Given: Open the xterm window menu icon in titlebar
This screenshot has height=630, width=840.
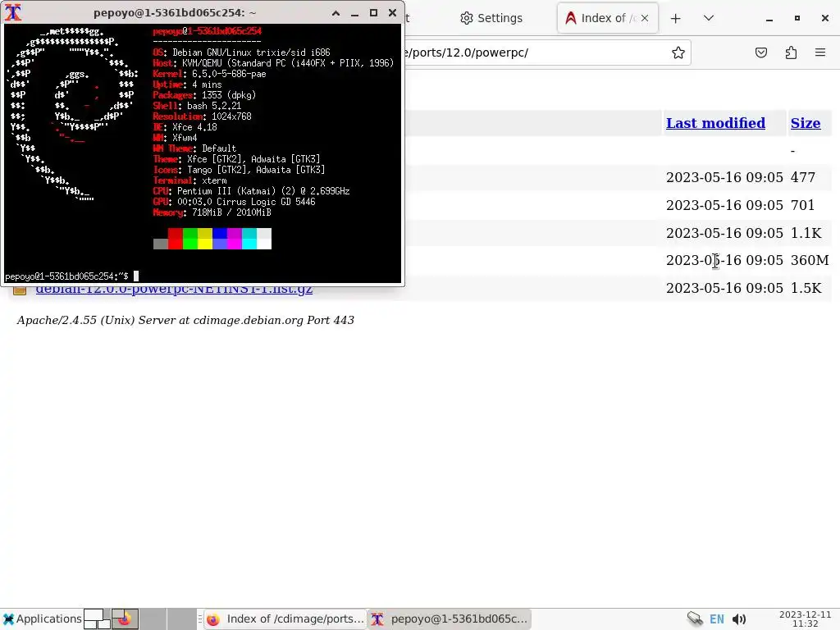Looking at the screenshot, I should click(x=13, y=12).
